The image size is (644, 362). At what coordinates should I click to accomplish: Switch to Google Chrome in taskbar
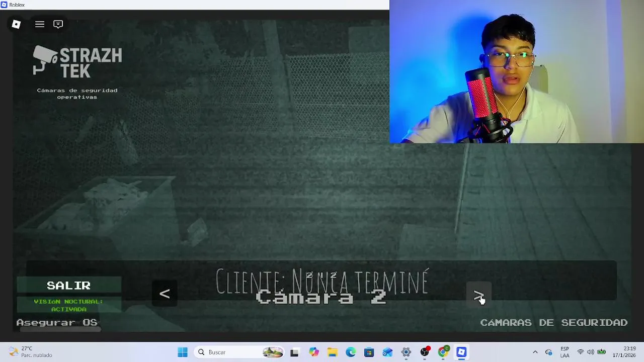(x=443, y=352)
